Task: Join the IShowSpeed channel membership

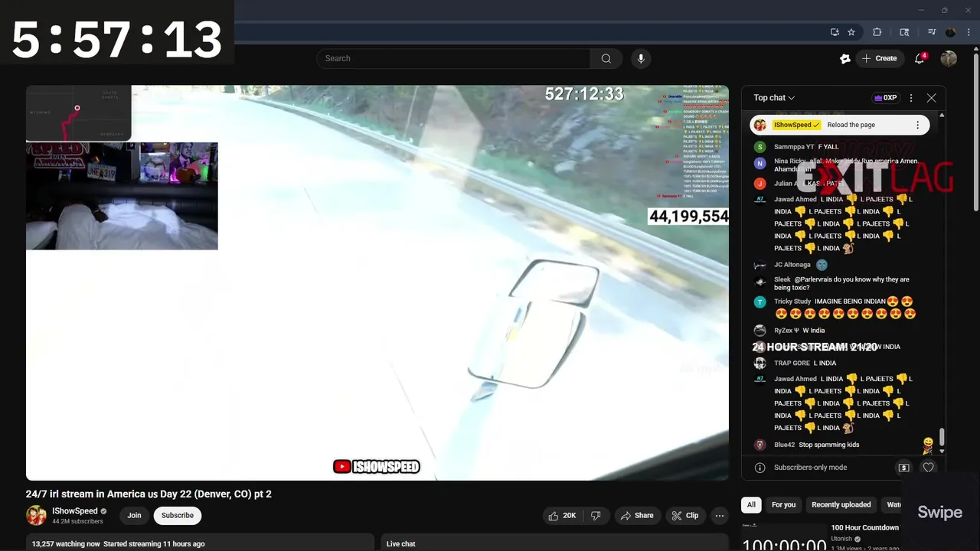Action: coord(134,516)
